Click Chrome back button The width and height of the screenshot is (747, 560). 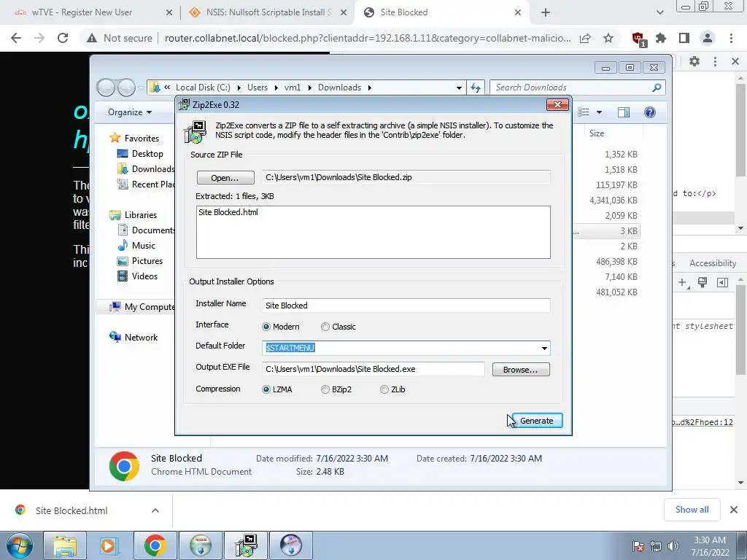pos(16,38)
